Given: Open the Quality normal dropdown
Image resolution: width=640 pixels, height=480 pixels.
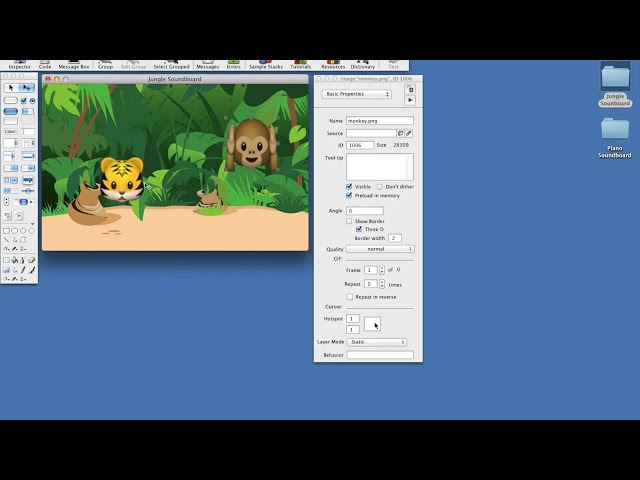Looking at the screenshot, I should tap(380, 249).
